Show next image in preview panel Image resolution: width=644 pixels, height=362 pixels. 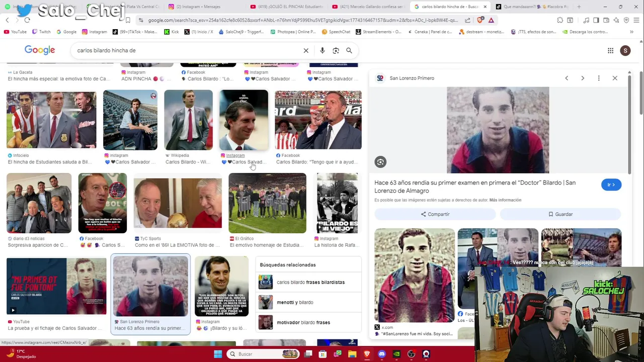(583, 78)
